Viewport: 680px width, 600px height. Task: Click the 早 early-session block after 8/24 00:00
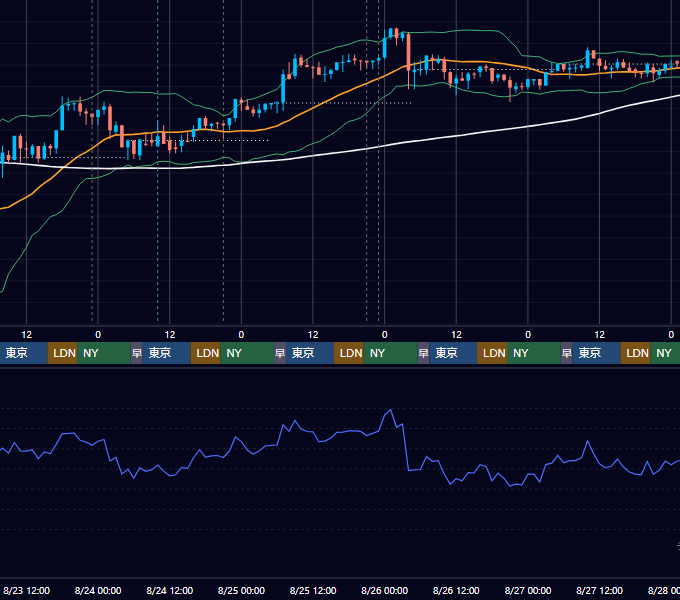pyautogui.click(x=137, y=353)
